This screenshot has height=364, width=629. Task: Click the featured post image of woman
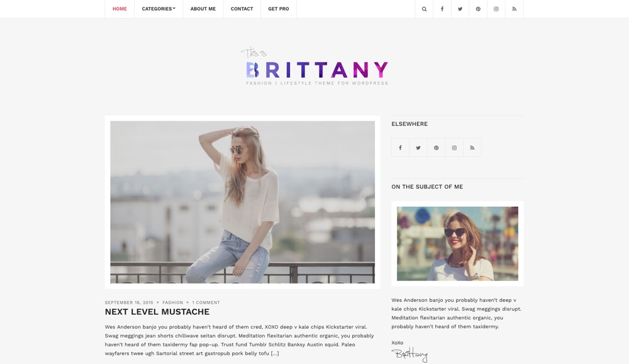click(x=243, y=202)
